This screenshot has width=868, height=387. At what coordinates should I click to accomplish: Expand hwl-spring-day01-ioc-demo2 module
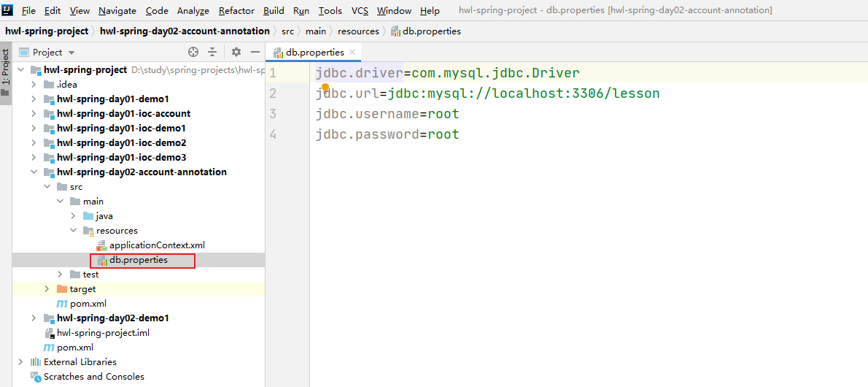[x=34, y=143]
